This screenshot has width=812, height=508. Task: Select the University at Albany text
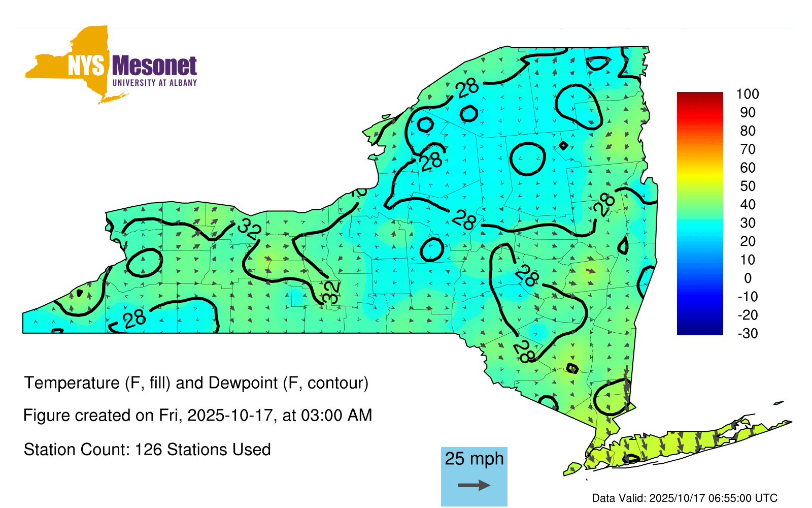(154, 83)
